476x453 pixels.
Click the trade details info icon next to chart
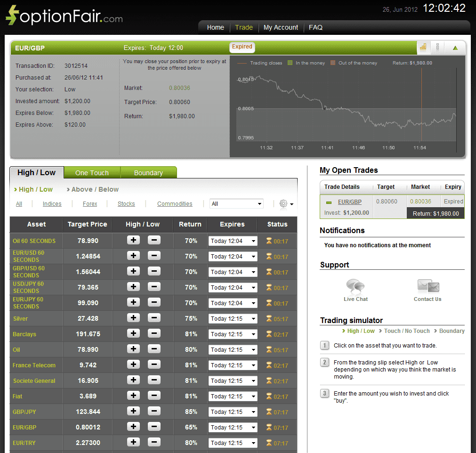[x=437, y=47]
